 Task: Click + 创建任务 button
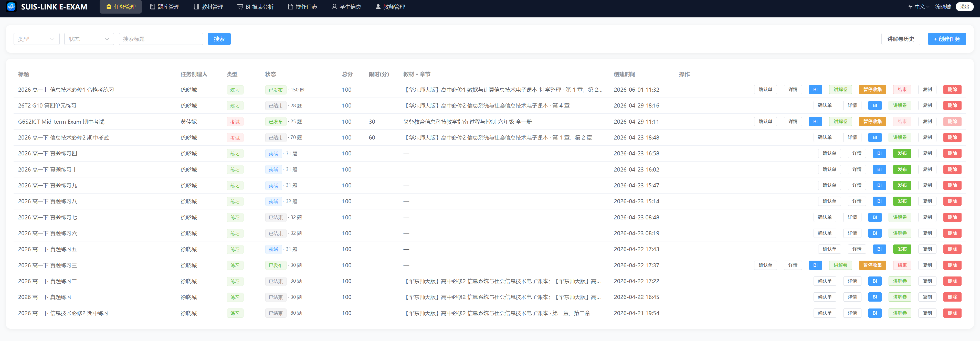946,39
